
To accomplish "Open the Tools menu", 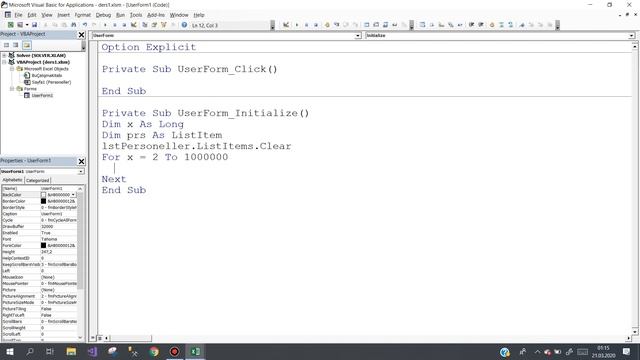I will pyautogui.click(x=136, y=15).
